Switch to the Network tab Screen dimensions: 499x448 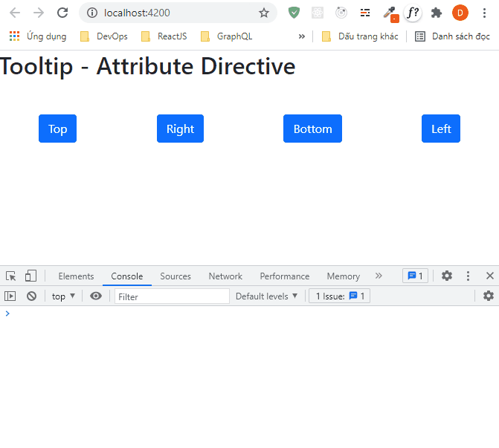click(225, 276)
